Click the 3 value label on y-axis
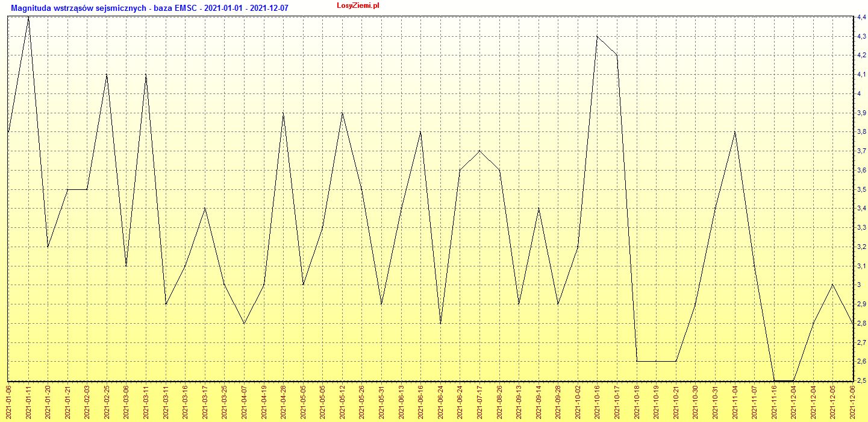The width and height of the screenshot is (868, 422). [x=859, y=285]
